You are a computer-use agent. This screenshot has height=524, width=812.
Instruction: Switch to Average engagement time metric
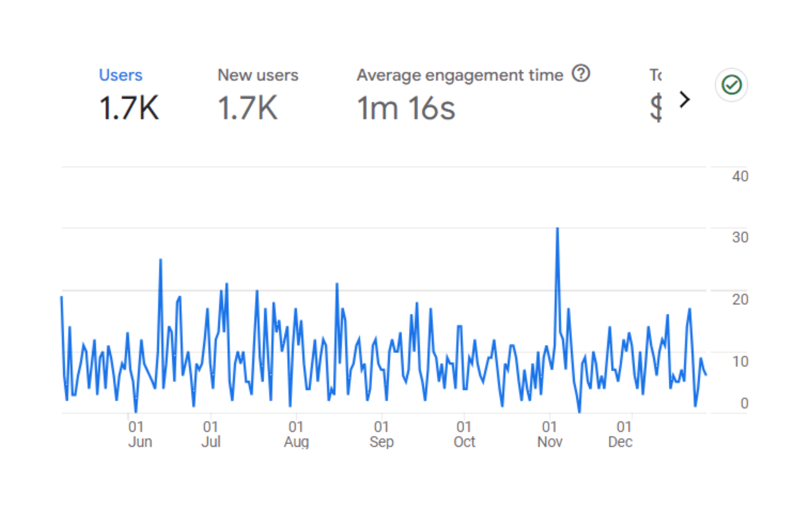[x=460, y=75]
